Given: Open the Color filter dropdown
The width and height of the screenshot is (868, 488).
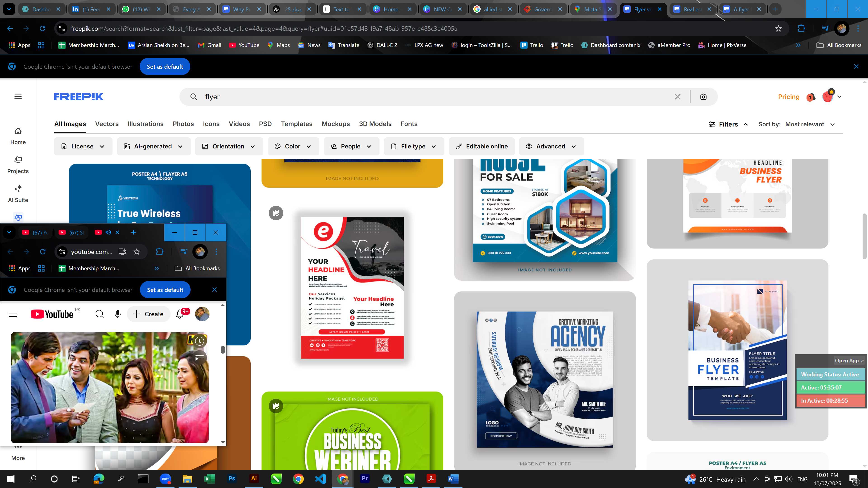Looking at the screenshot, I should point(293,146).
